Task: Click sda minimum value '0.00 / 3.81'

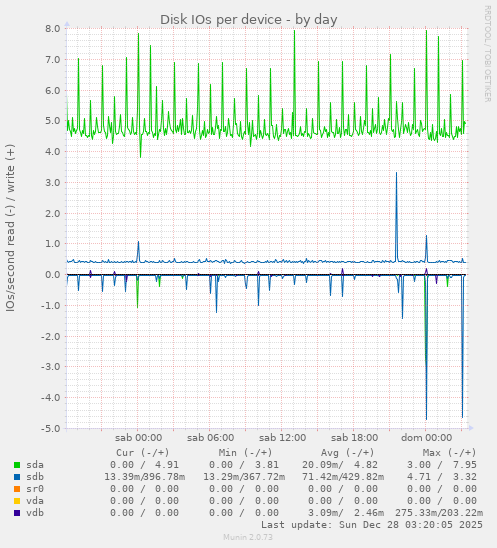Action: click(x=244, y=465)
